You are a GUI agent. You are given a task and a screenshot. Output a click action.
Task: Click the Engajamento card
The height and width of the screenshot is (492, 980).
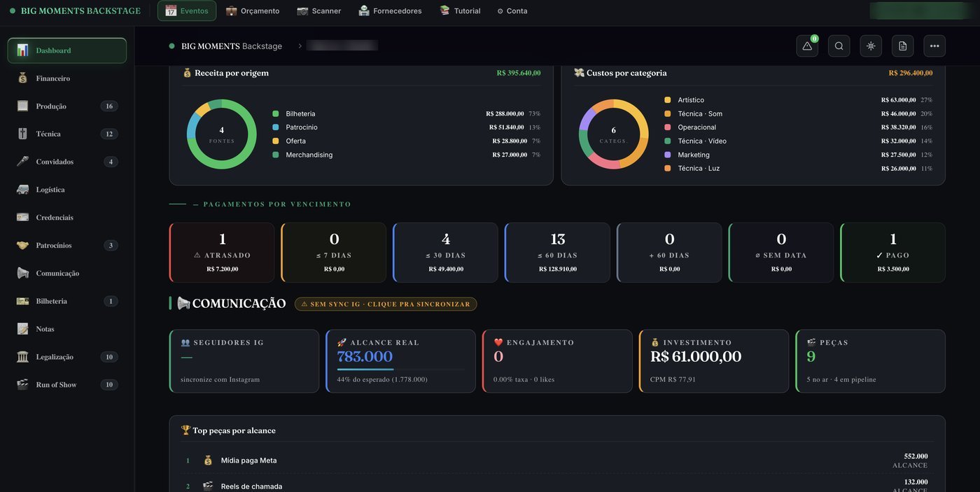(x=557, y=361)
